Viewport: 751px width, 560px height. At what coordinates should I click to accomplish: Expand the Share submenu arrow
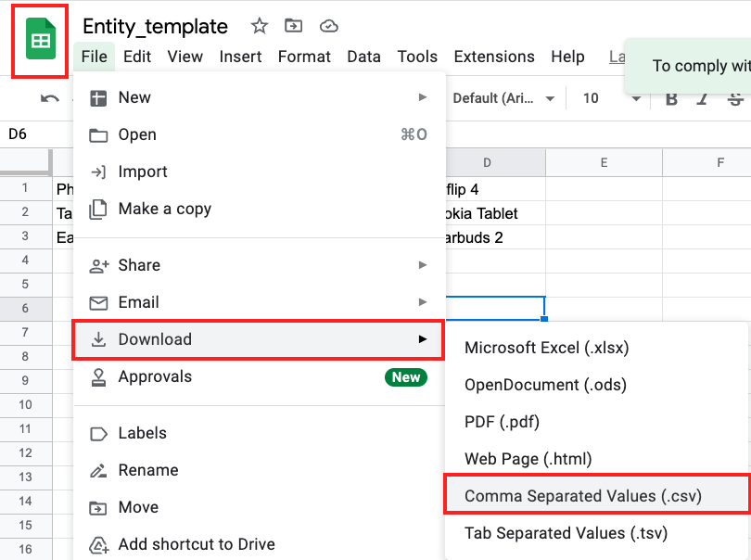[423, 265]
